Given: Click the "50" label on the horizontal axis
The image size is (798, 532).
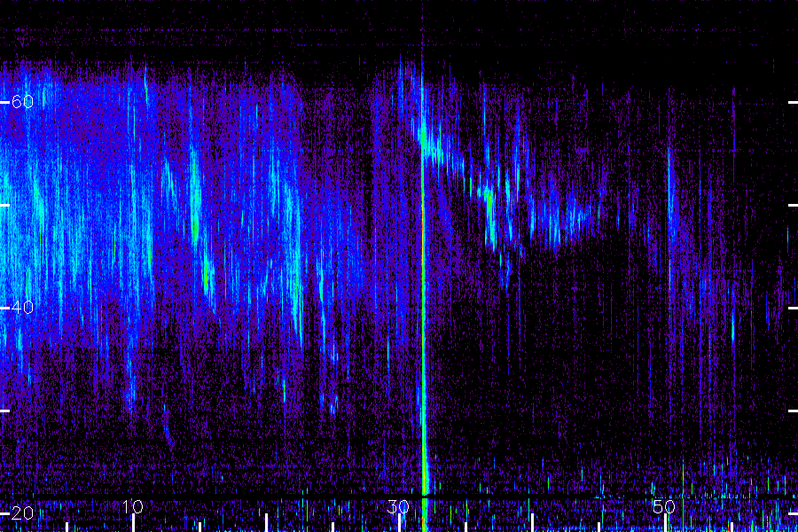Looking at the screenshot, I should point(664,506).
